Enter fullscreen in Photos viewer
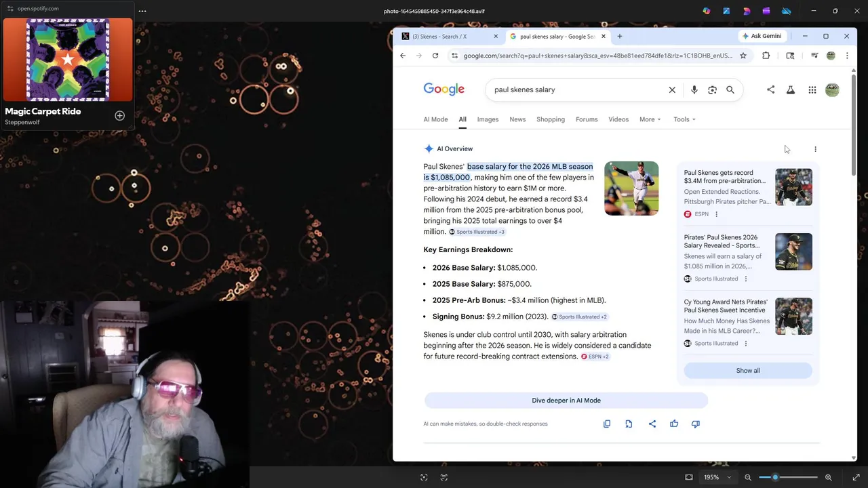 coord(856,477)
